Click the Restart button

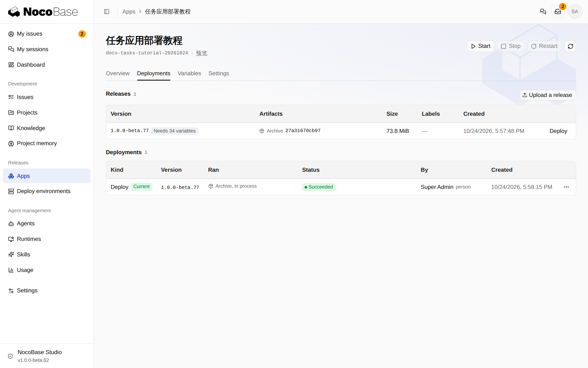[x=544, y=46]
